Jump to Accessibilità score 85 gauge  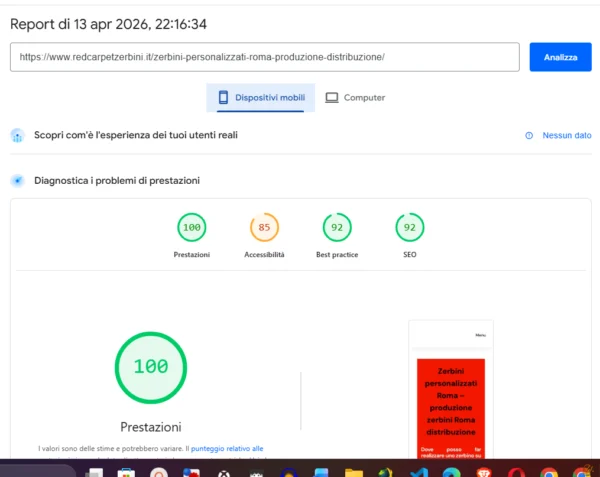pyautogui.click(x=264, y=227)
